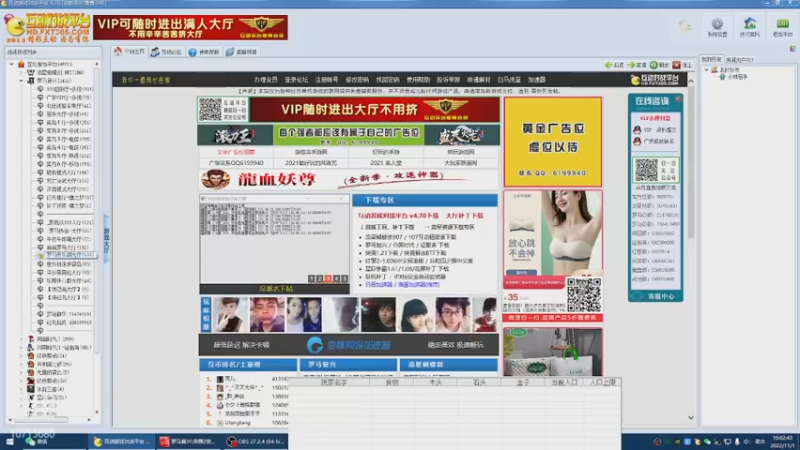This screenshot has width=800, height=450.
Task: Click 登录论坛 in the page navigation
Action: 296,80
